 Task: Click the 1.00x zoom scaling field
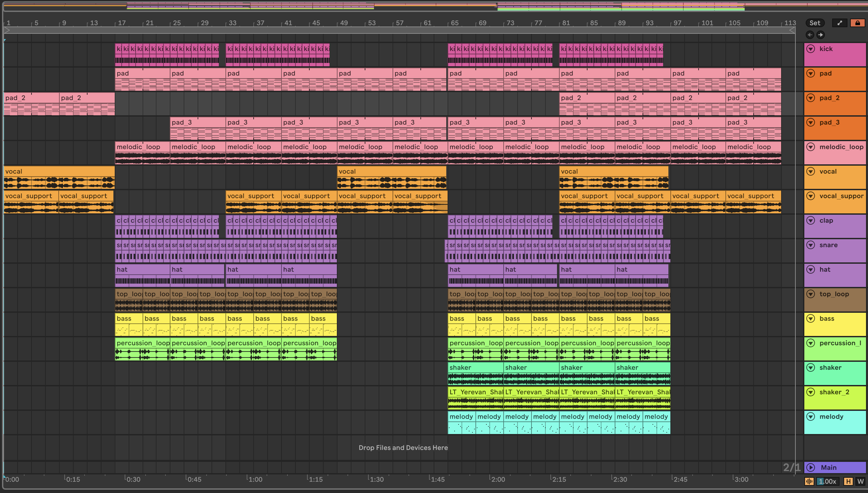[x=827, y=481]
